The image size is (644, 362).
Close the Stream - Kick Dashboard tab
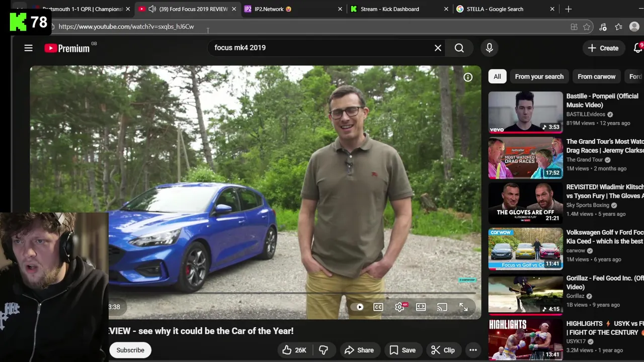tap(446, 9)
